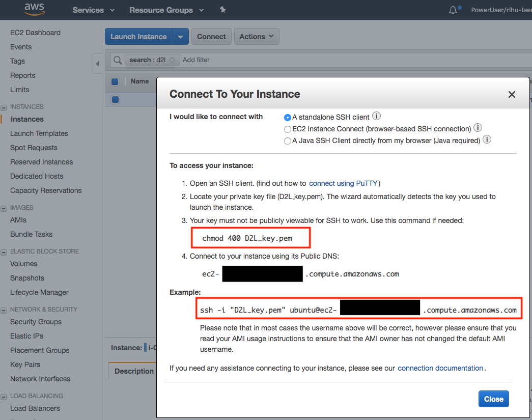Screen dimensions: 532x420
Task: Switch to the Description tab
Action: click(x=134, y=371)
